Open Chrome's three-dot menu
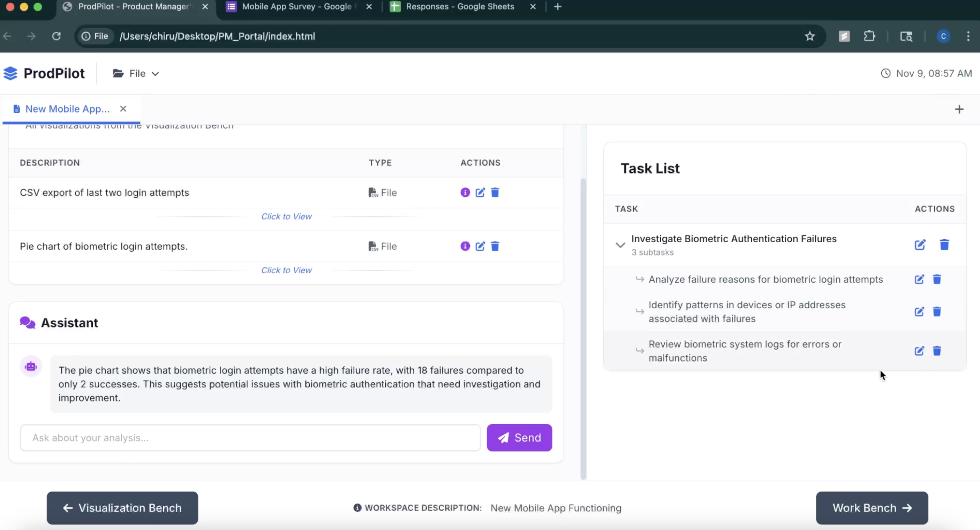The image size is (980, 530). point(968,36)
